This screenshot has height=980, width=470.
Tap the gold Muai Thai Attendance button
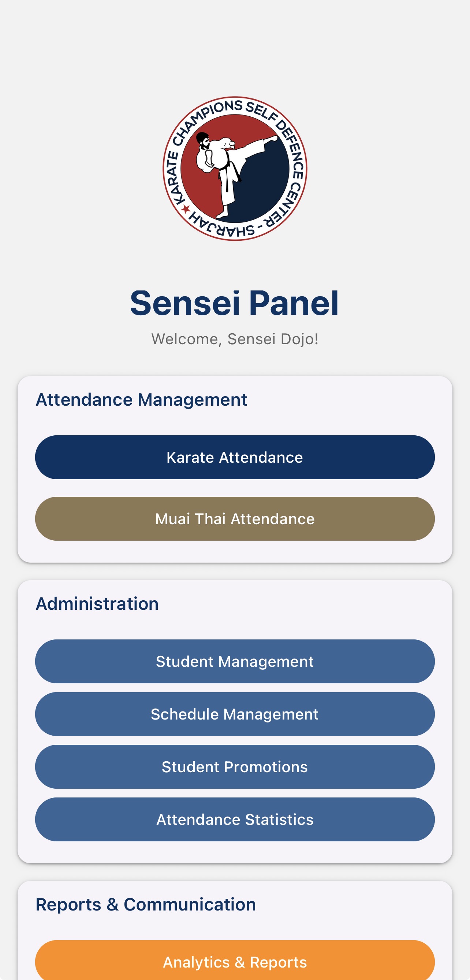coord(235,518)
